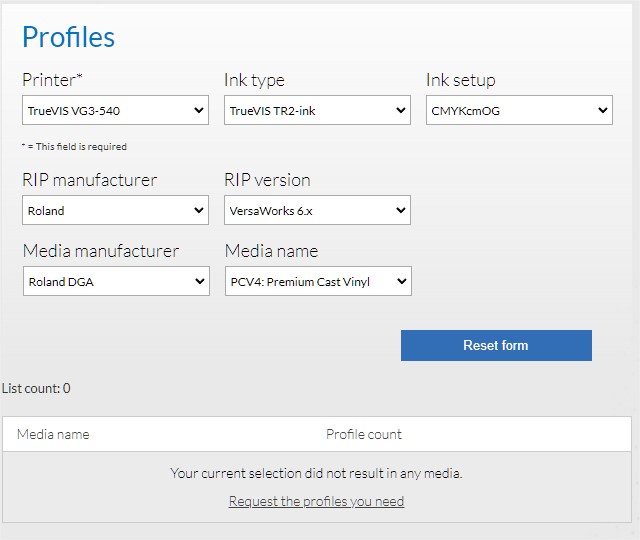The height and width of the screenshot is (540, 640).
Task: Click the 'RIP version' field label
Action: [x=267, y=180]
